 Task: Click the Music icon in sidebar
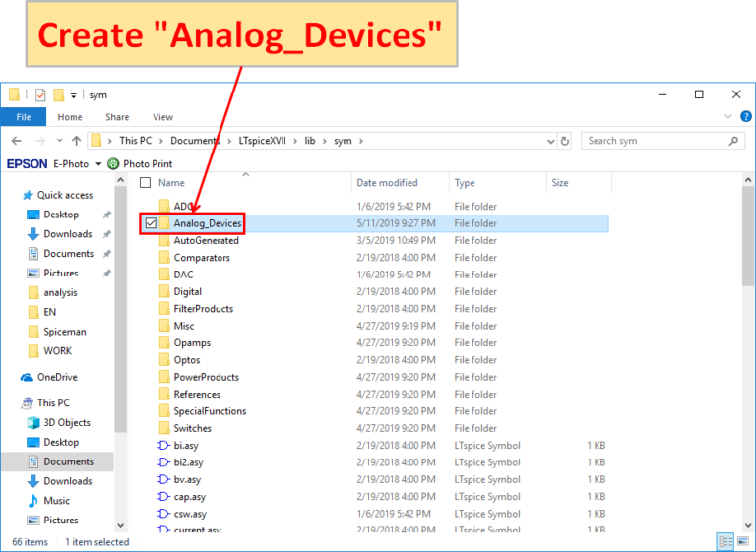pos(34,501)
